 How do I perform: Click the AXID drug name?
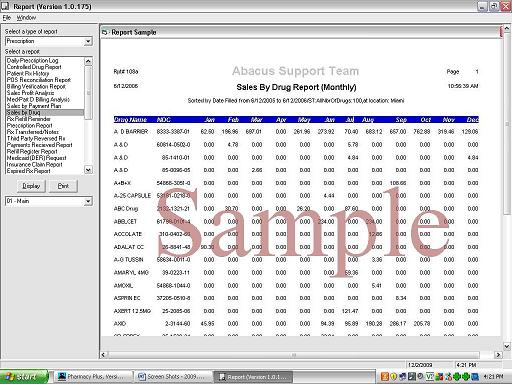(x=120, y=324)
